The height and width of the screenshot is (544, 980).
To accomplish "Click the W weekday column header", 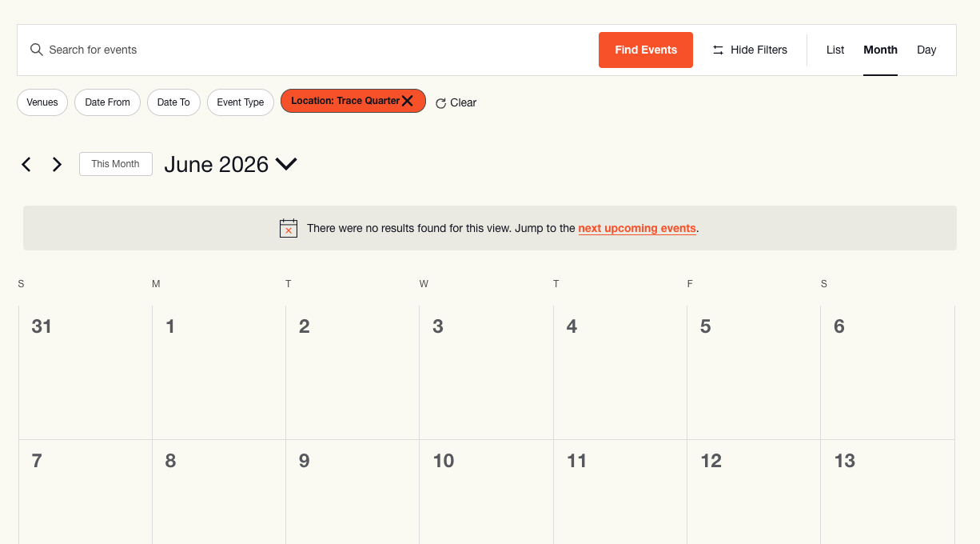I will (424, 284).
